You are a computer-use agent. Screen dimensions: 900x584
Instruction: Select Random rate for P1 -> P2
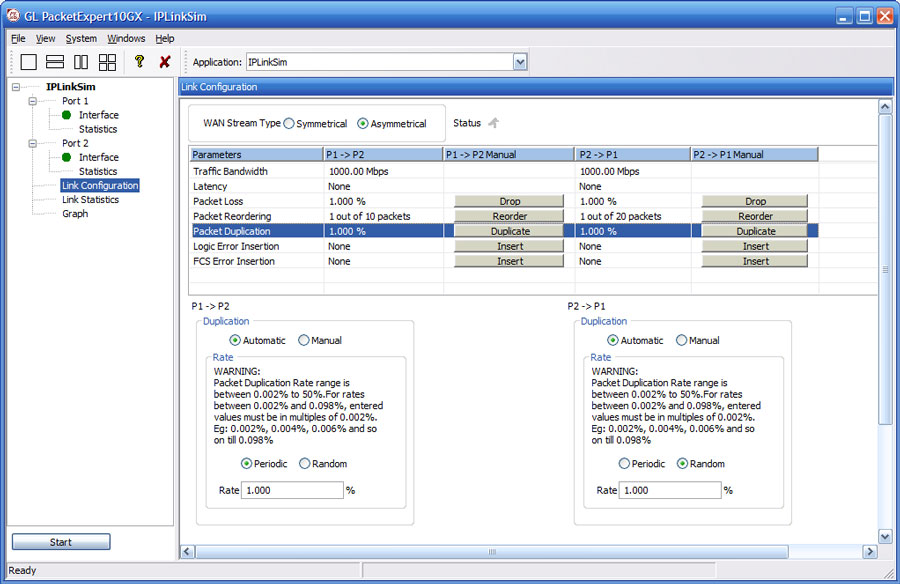304,463
